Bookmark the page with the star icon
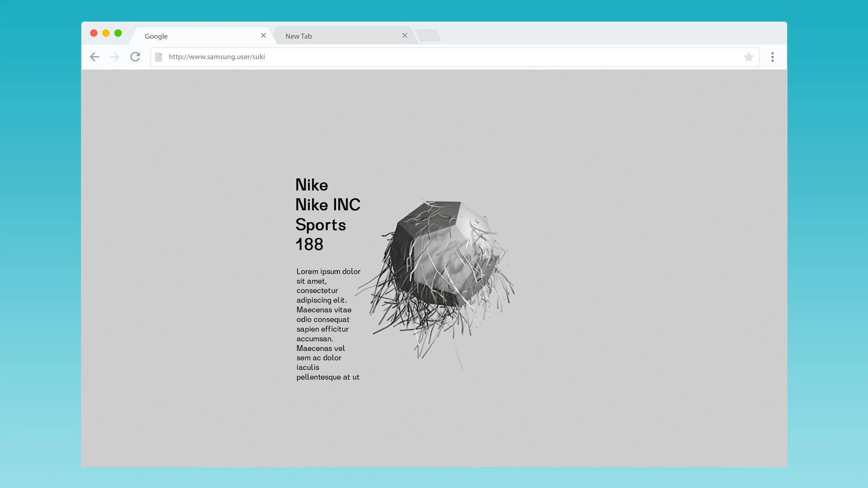 point(749,57)
